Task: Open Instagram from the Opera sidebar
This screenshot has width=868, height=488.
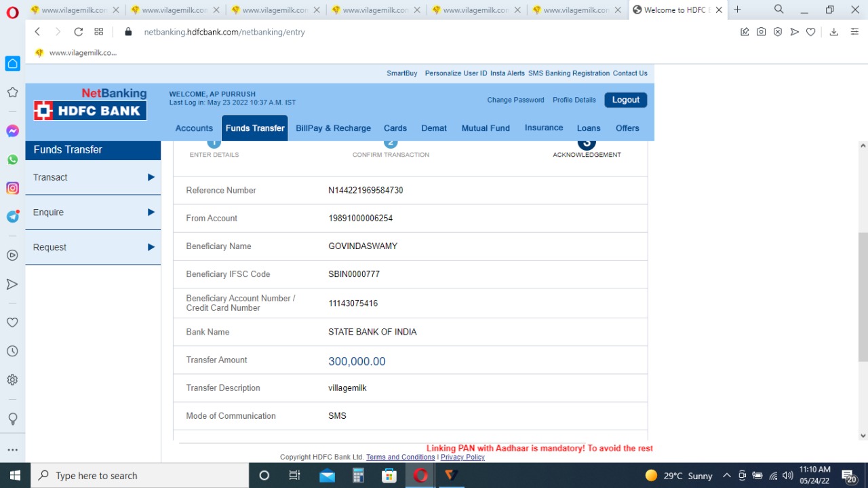Action: coord(12,188)
